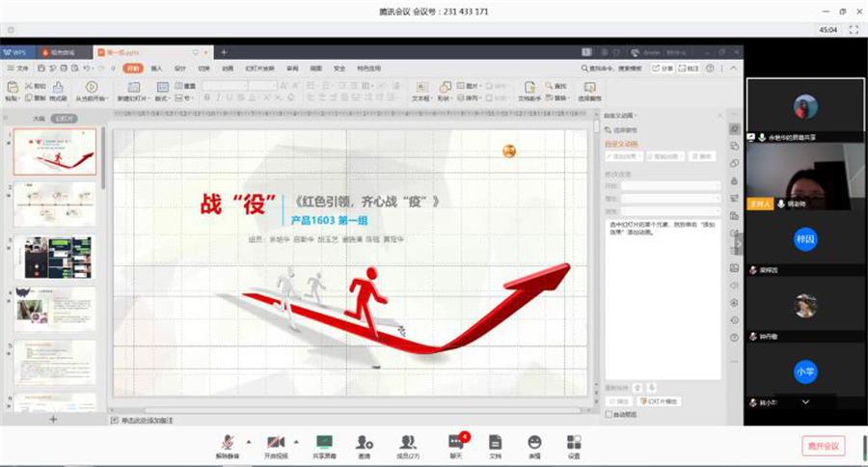This screenshot has height=467, width=868.
Task: Open the meeting settings icon
Action: tap(574, 443)
